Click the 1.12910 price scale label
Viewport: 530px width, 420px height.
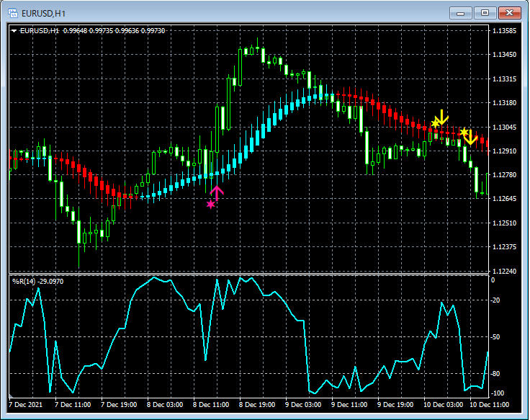click(505, 151)
